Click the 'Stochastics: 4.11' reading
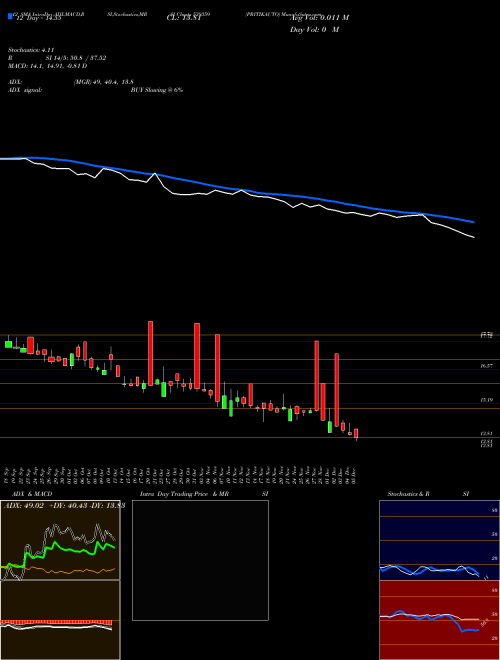The height and width of the screenshot is (660, 500). (x=31, y=50)
